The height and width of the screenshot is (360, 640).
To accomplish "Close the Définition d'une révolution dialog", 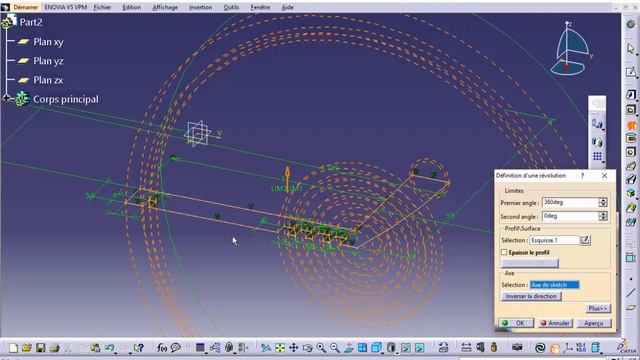I will click(604, 176).
